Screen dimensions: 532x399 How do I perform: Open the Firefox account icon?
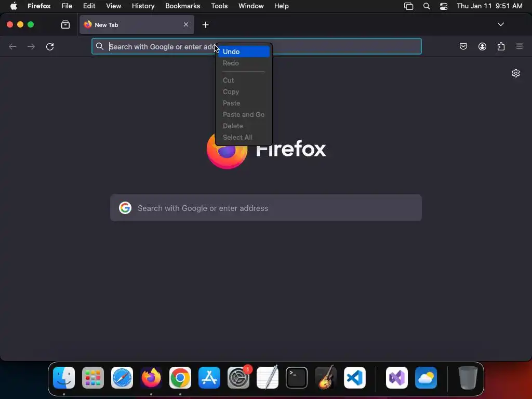pos(482,46)
